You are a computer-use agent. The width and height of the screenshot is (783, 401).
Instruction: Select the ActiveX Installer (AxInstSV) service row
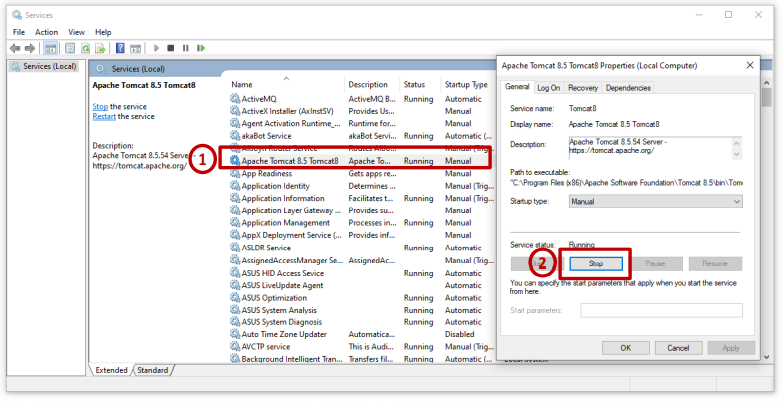361,111
